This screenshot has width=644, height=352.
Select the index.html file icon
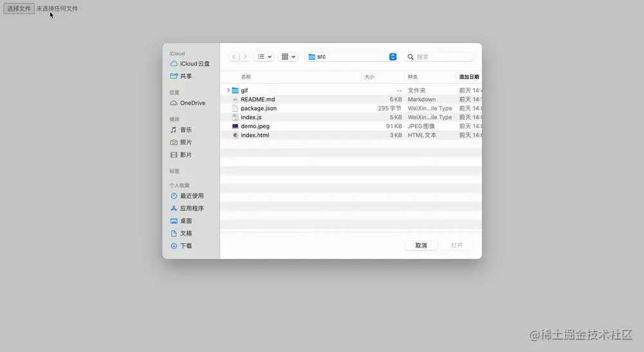click(x=235, y=135)
